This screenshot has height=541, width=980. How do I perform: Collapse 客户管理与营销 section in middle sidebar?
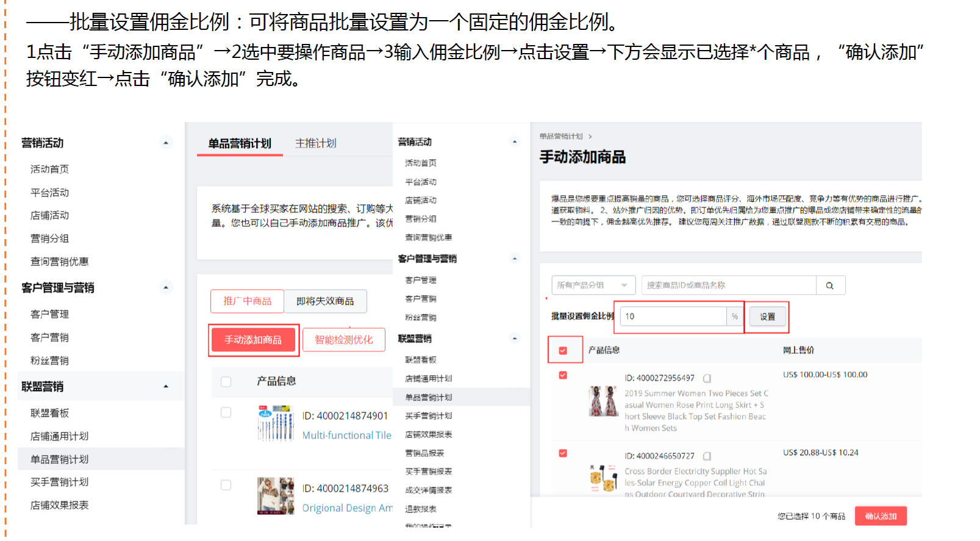pos(515,259)
